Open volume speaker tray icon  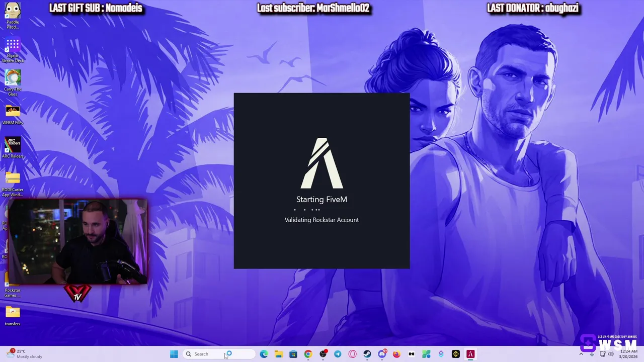611,354
